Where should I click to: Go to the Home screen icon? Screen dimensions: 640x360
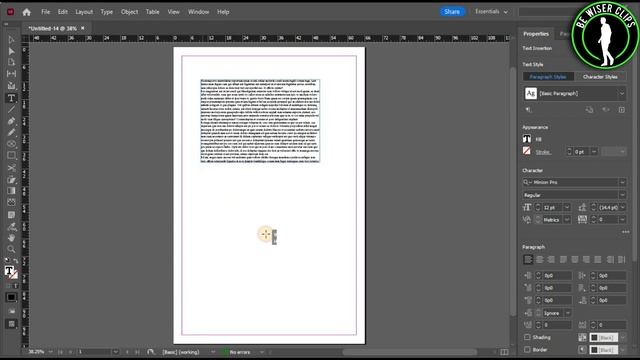click(27, 12)
